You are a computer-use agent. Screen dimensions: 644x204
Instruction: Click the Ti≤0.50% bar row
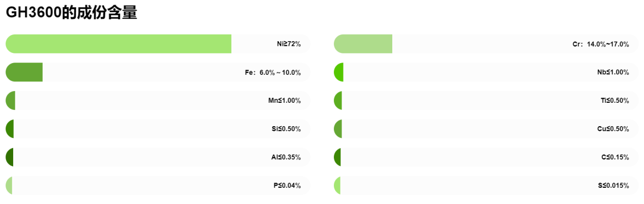(x=486, y=101)
